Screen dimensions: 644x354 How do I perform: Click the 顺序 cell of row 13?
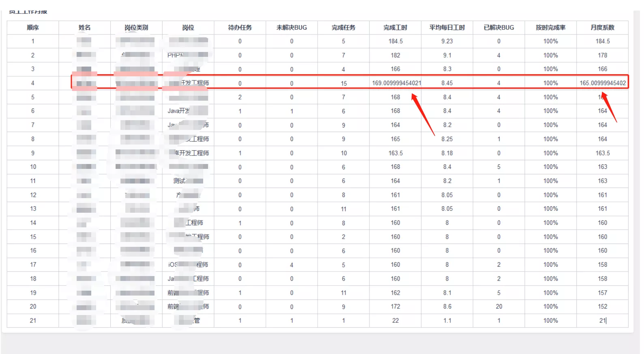[33, 209]
